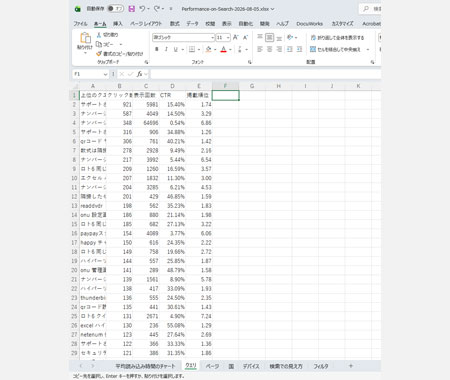This screenshot has width=450, height=380.
Task: Open the Redo history dropdown arrow
Action: coord(163,9)
